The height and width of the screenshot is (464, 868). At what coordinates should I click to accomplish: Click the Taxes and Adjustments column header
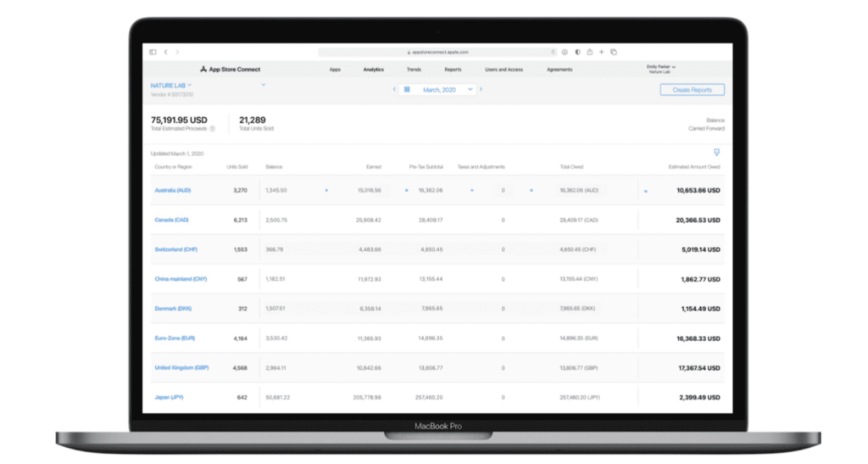(481, 166)
